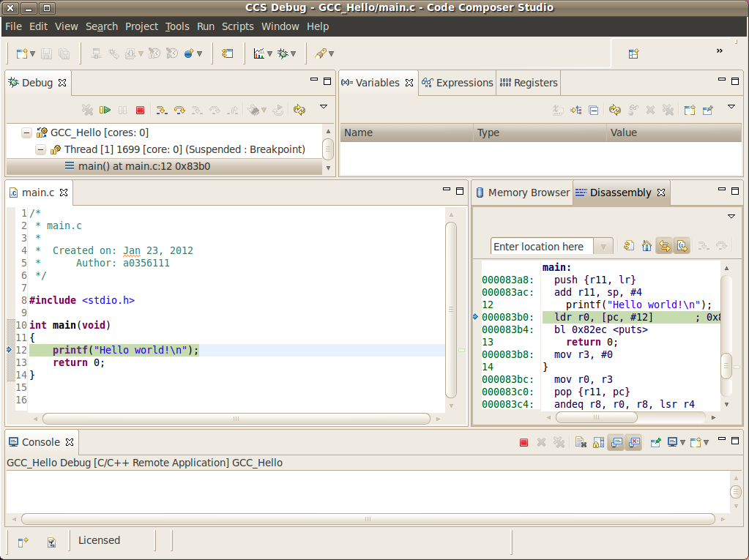This screenshot has height=560, width=749.
Task: Collapse the GCC_Hello cores tree item
Action: click(x=28, y=133)
